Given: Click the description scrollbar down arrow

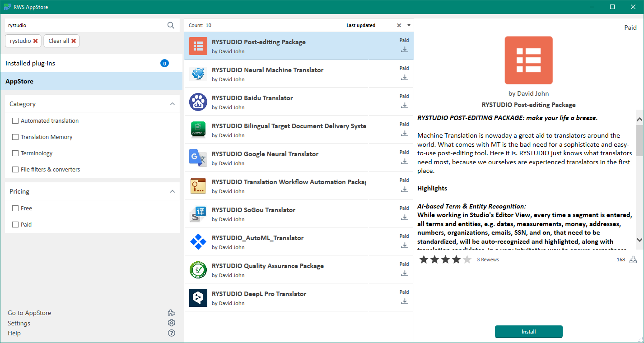Looking at the screenshot, I should tap(639, 240).
